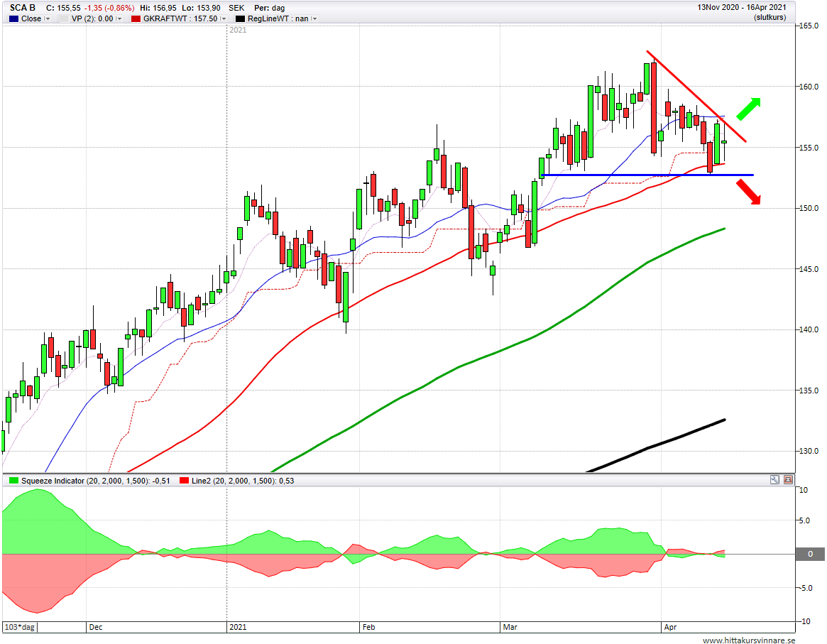Click the Line2 (20, 2,000, 1,500) label
This screenshot has height=644, width=827.
pyautogui.click(x=243, y=481)
